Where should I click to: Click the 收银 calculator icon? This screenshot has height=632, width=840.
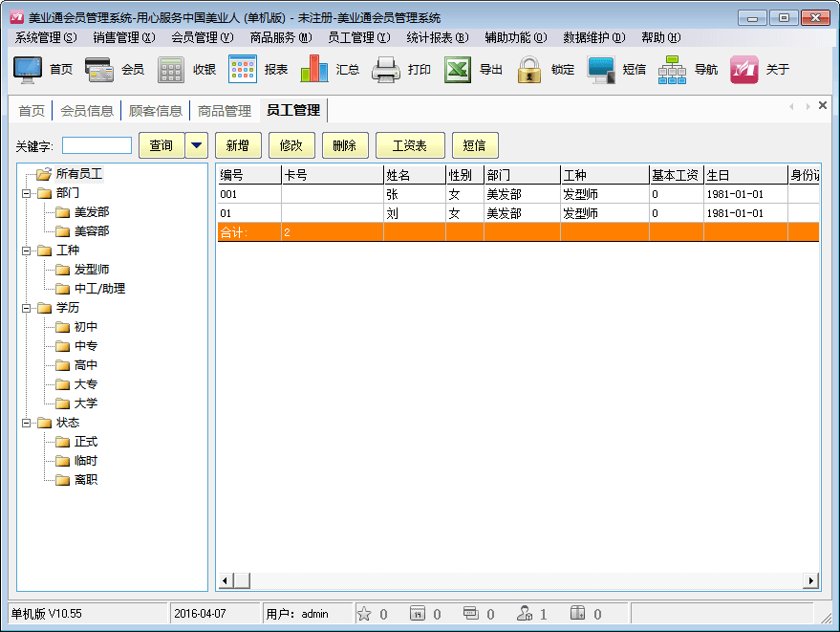tap(171, 70)
